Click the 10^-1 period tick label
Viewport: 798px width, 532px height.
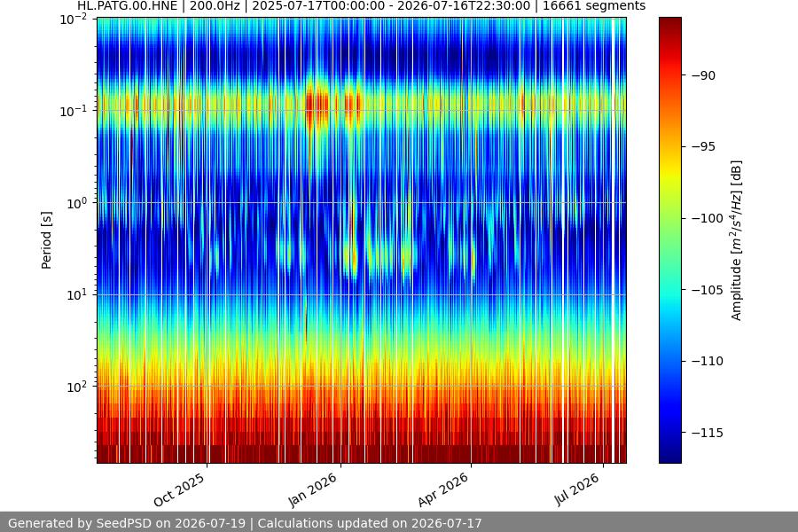(74, 111)
